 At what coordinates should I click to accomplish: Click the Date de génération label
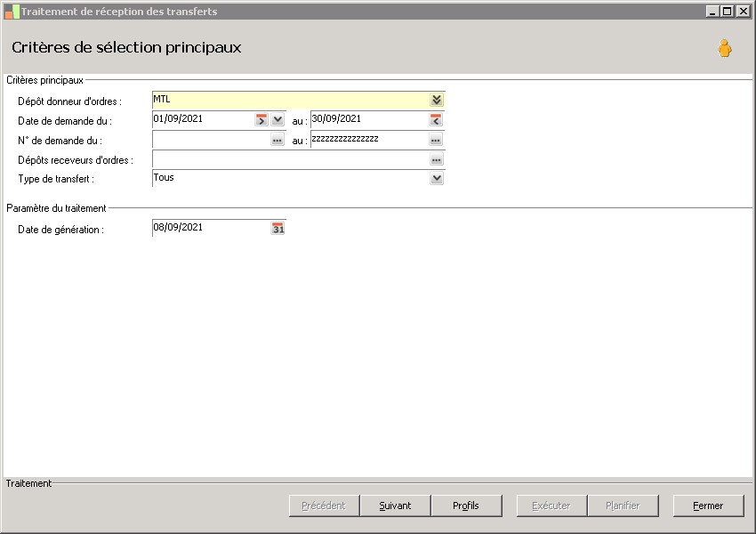(60, 230)
